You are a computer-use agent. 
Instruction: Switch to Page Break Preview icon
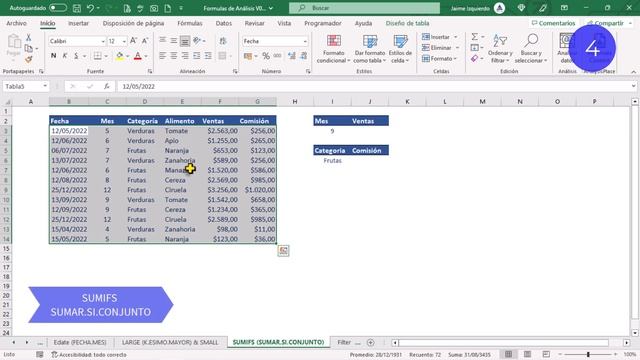pos(546,354)
